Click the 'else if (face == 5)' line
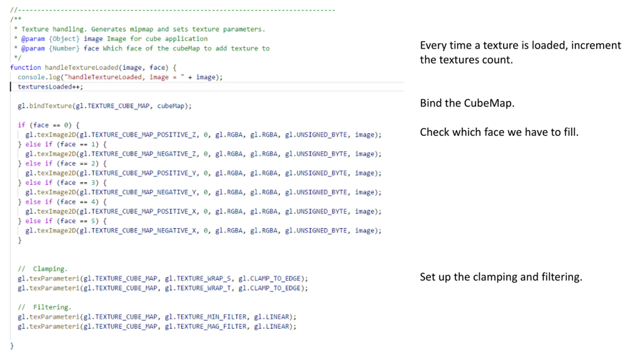 [x=62, y=221]
